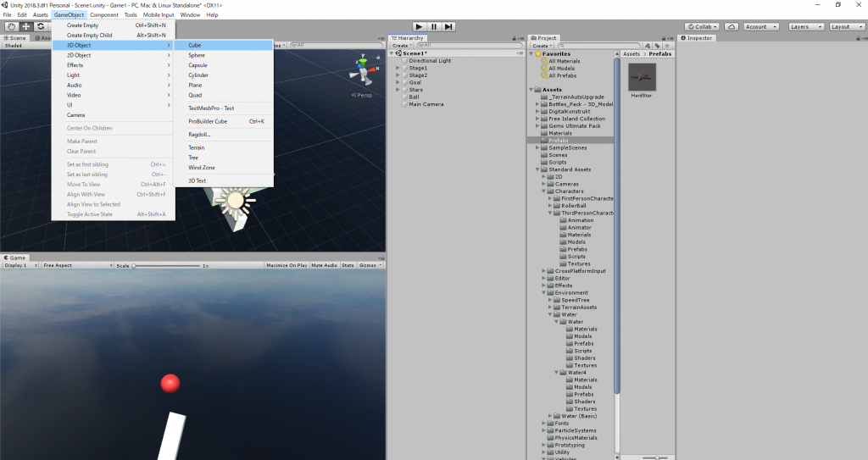Click the Step frame button
Viewport: 868px width, 460px height.
click(x=449, y=26)
